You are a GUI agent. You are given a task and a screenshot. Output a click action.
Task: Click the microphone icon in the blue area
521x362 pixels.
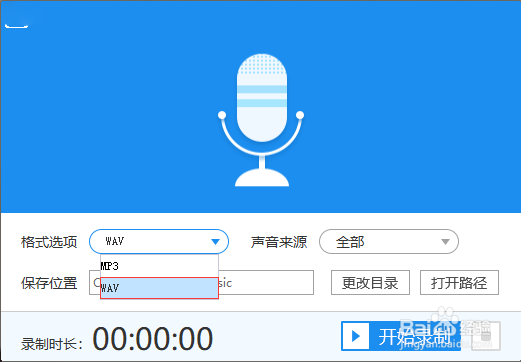click(x=261, y=120)
